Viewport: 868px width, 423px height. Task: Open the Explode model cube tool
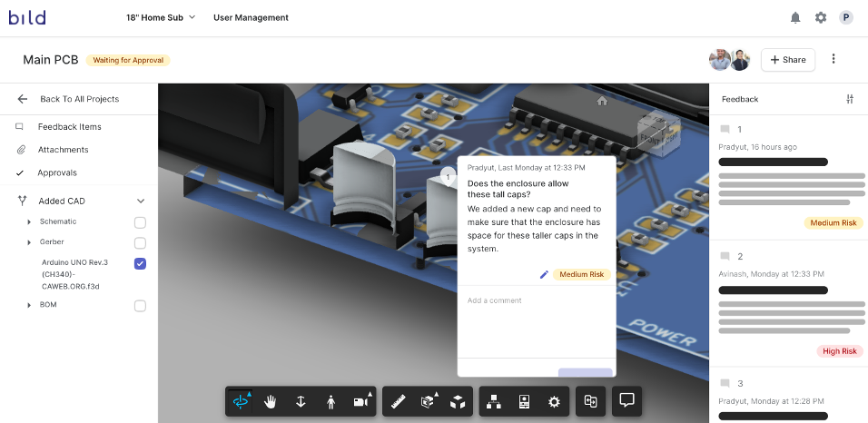(458, 402)
